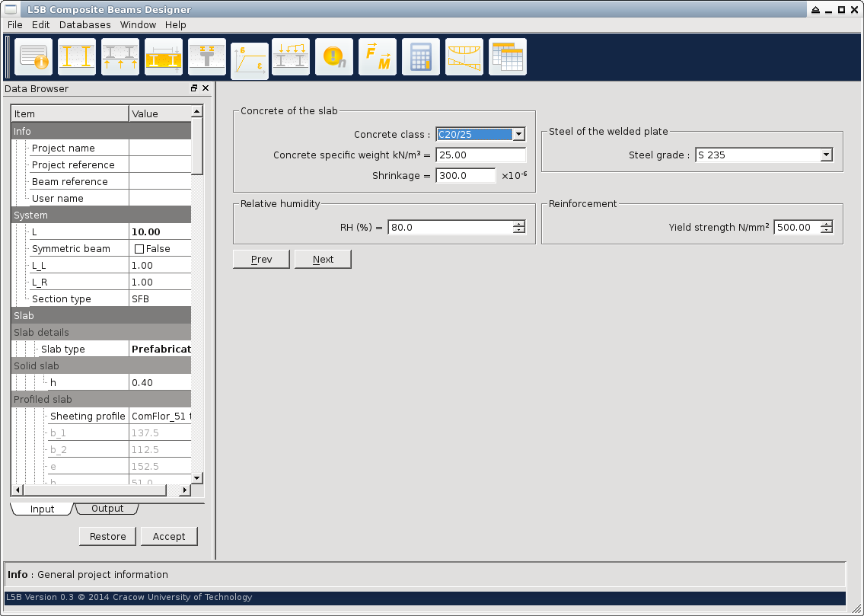Expand the Steel grade dropdown

pyautogui.click(x=826, y=155)
